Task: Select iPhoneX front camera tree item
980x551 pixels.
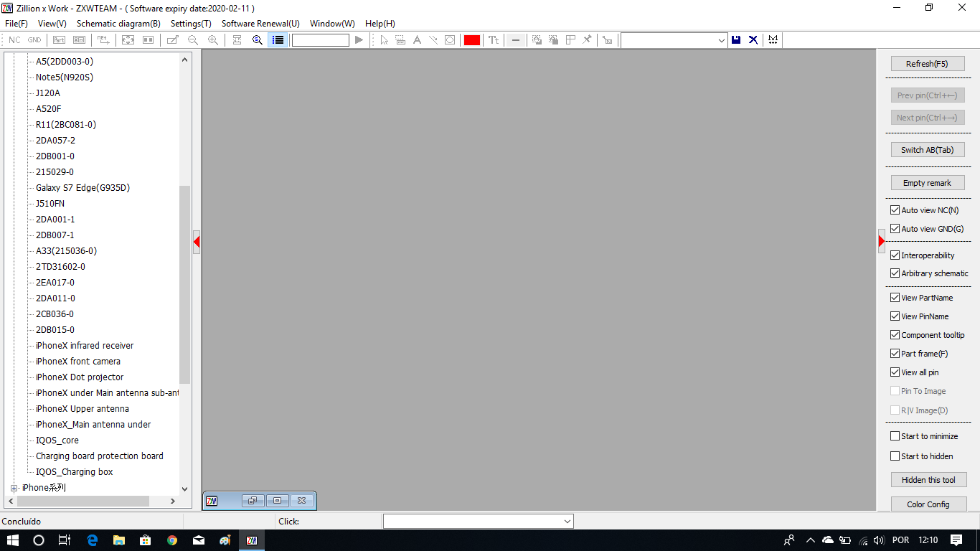Action: point(78,362)
